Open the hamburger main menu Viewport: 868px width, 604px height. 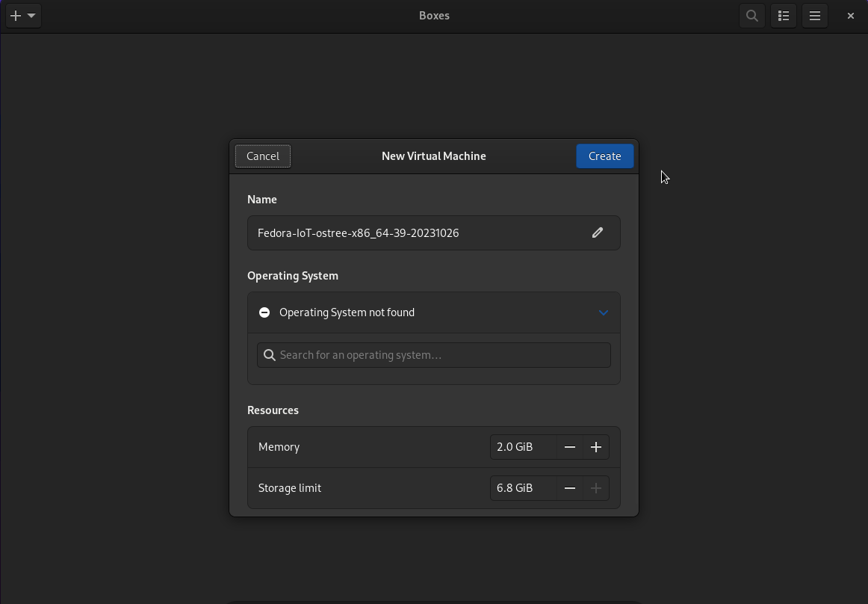tap(815, 16)
